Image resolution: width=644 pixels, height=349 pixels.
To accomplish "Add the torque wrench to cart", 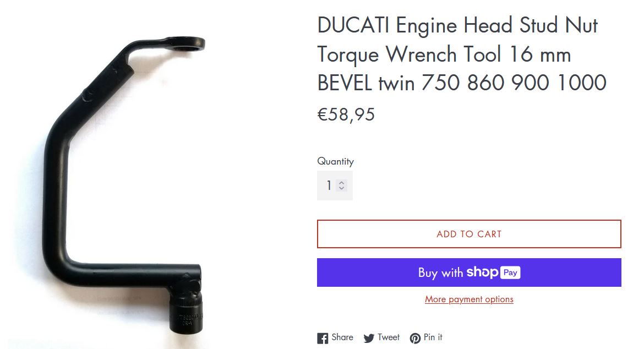I will tap(469, 234).
